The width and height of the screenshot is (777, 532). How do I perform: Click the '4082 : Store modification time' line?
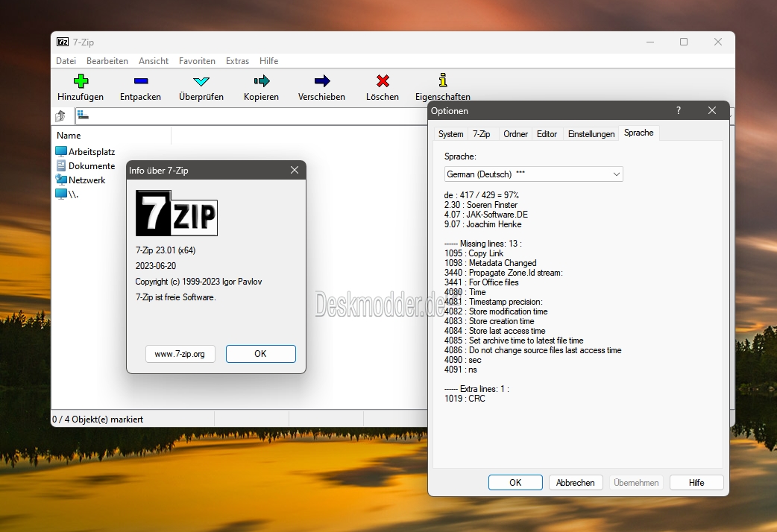(x=496, y=311)
